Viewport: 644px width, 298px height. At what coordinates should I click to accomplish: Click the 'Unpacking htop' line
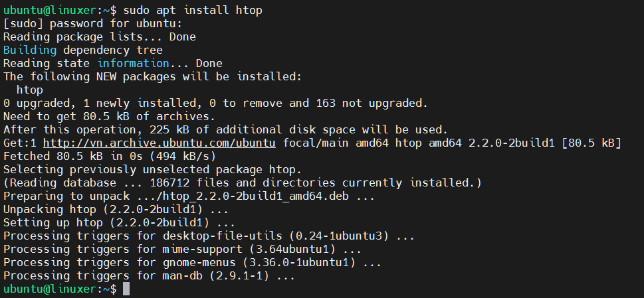tap(116, 210)
